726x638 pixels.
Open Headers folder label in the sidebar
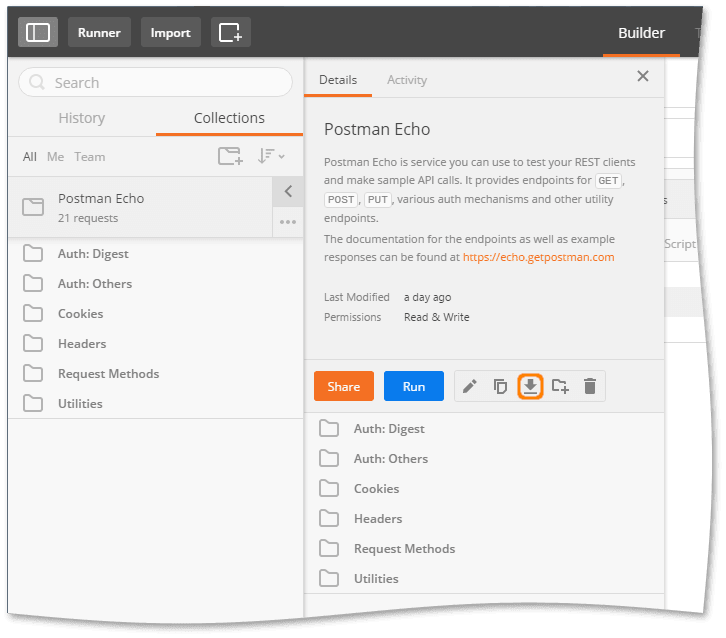coord(82,344)
